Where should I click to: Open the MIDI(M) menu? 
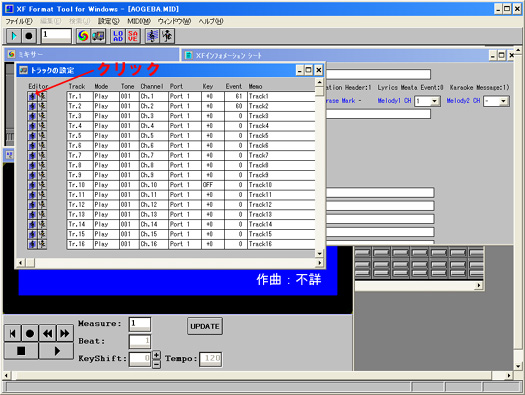pyautogui.click(x=139, y=21)
